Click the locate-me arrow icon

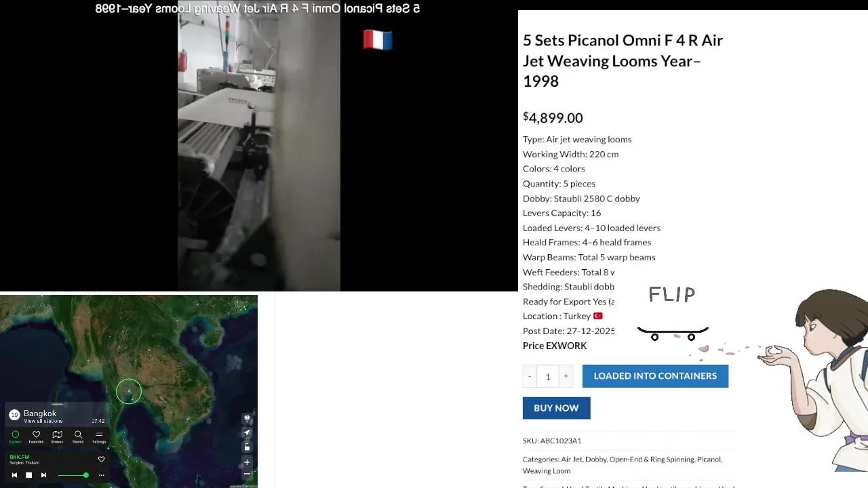click(247, 432)
